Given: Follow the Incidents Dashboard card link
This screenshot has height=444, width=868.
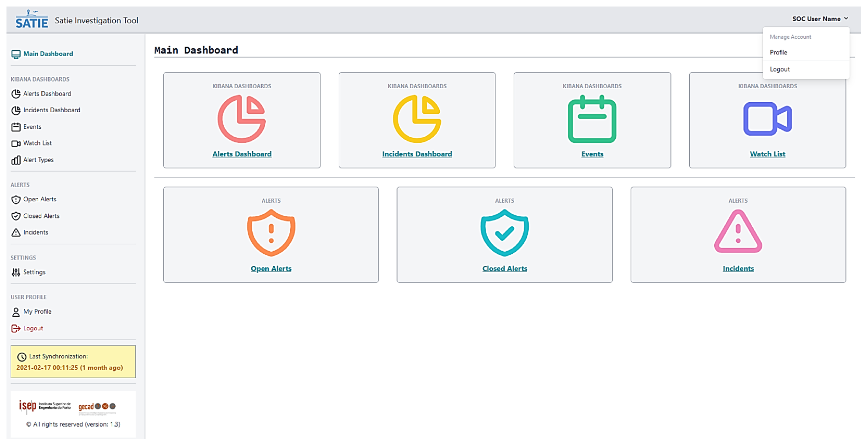Looking at the screenshot, I should click(x=417, y=154).
